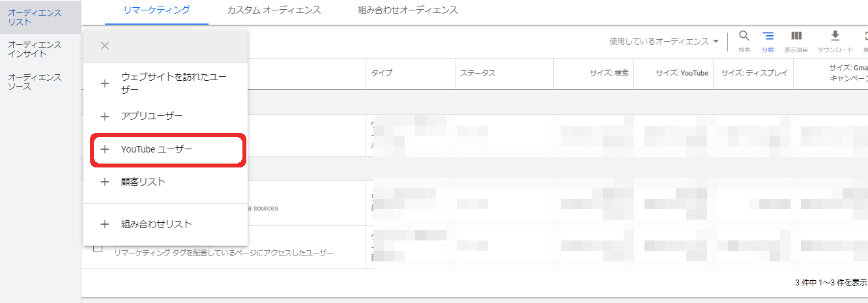868x303 pixels.
Task: Click the 3 件中 1~3 件を表示 pagination text
Action: coord(832,283)
